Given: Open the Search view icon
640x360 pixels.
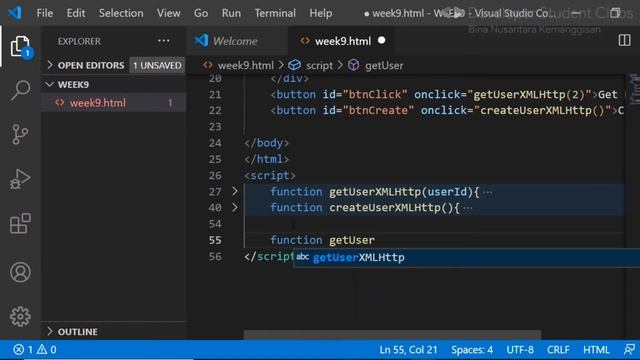Looking at the screenshot, I should [20, 90].
